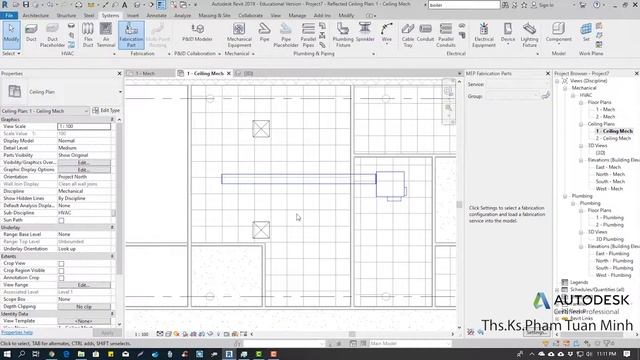Screen dimensions: 640x360
Task: Collapse the Underlay properties section
Action: point(112,227)
